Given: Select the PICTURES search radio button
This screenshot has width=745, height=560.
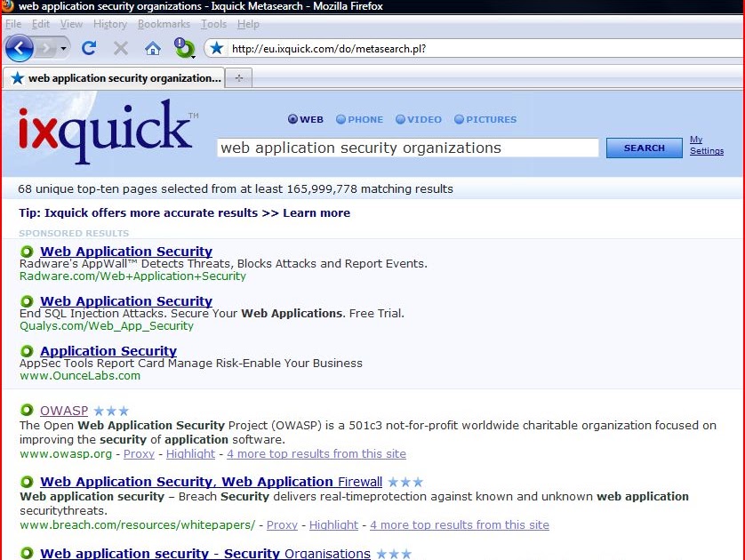Looking at the screenshot, I should (x=459, y=119).
